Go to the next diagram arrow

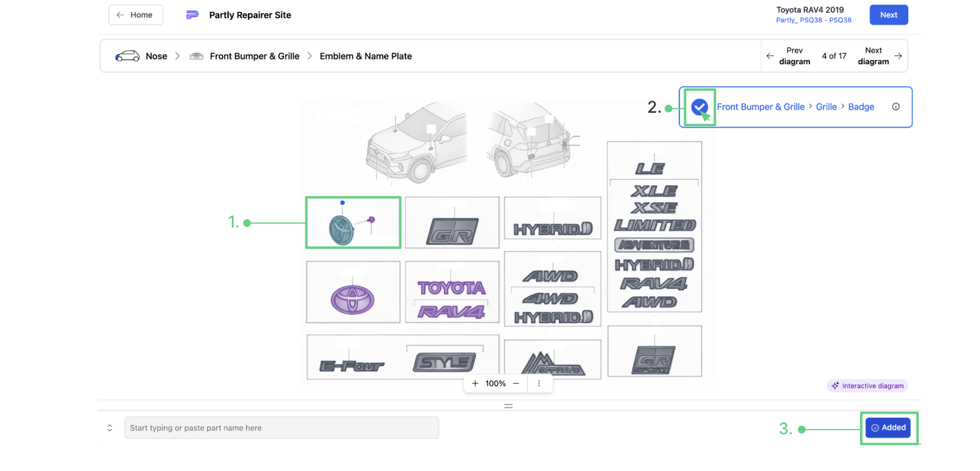tap(898, 56)
